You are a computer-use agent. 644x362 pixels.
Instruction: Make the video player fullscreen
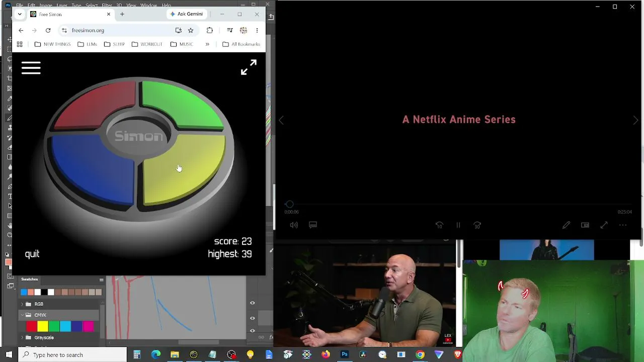click(604, 225)
